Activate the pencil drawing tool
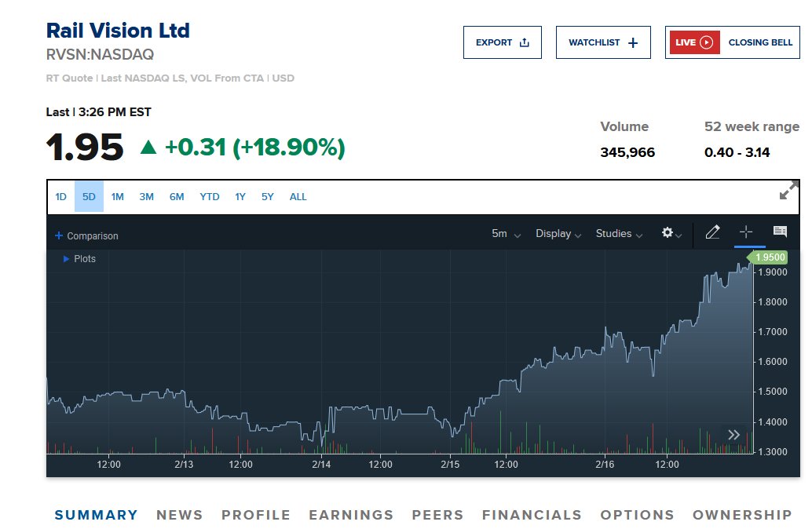Viewport: 812px width, 529px height. [712, 232]
